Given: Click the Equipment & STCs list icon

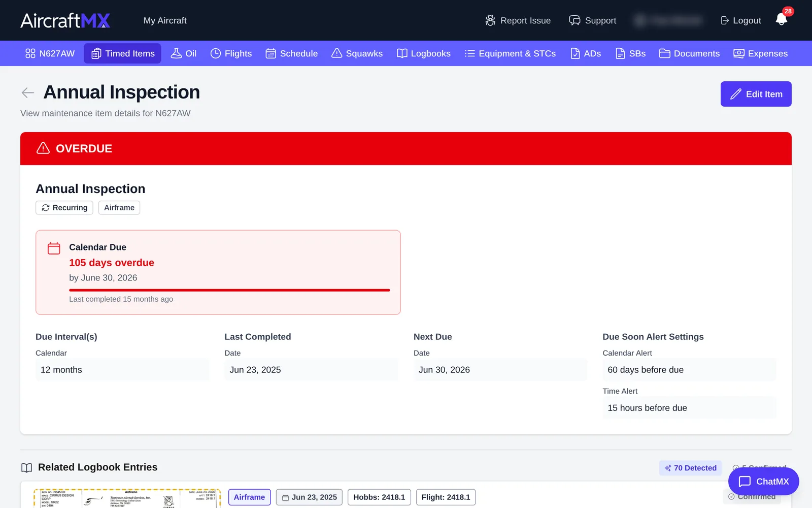Looking at the screenshot, I should 470,53.
